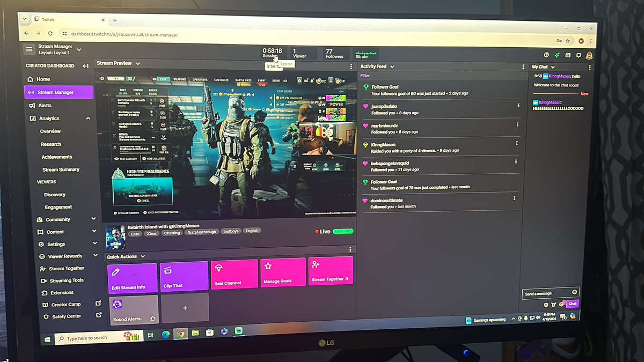The width and height of the screenshot is (644, 362).
Task: Open the chat shield mod icon
Action: coord(546,304)
